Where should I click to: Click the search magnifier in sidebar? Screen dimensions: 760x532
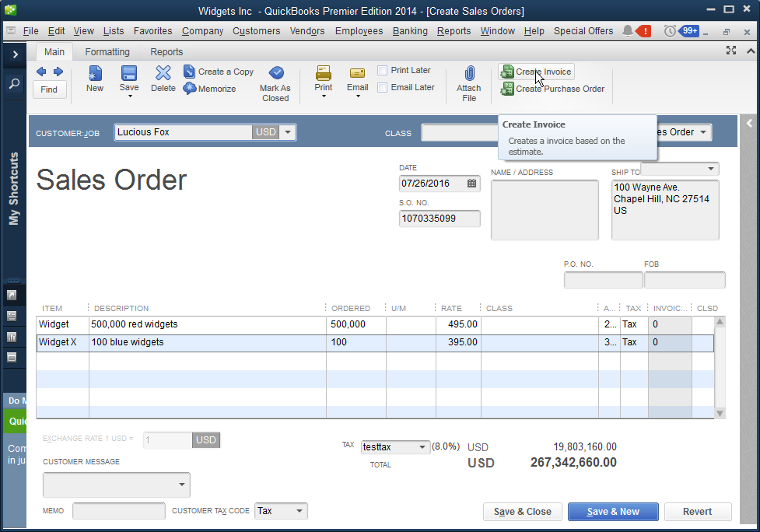coord(15,83)
